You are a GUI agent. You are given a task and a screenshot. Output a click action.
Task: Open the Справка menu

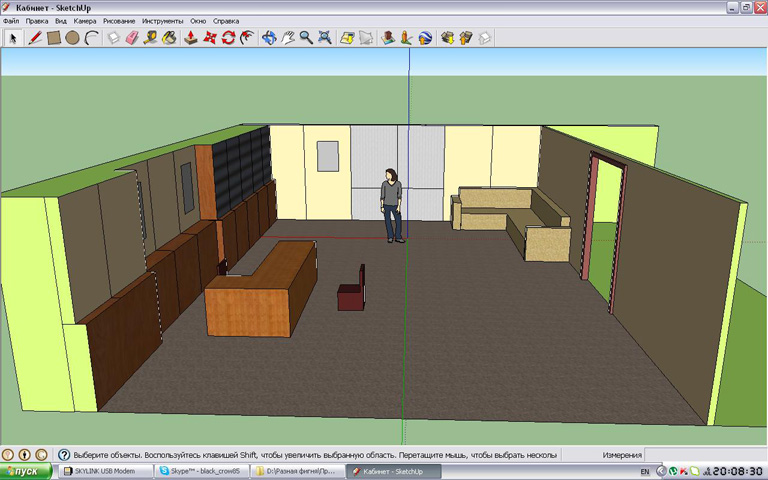point(226,21)
